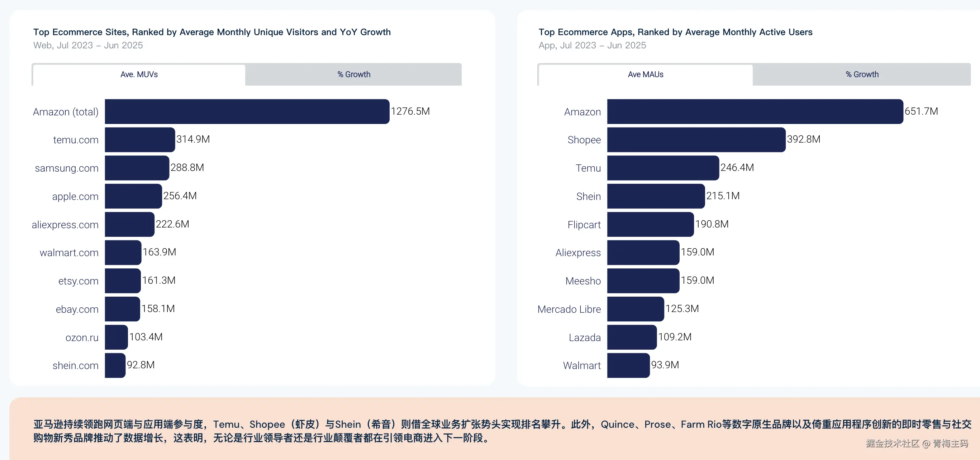Click the Amazon (total) bar in Sites chart
Viewport: 980px width, 460px height.
247,111
